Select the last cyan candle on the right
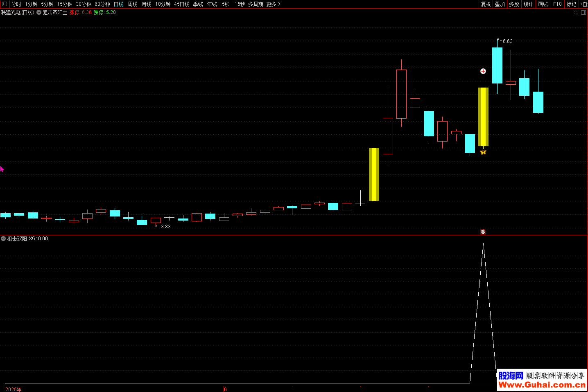588x392 pixels. pos(538,102)
